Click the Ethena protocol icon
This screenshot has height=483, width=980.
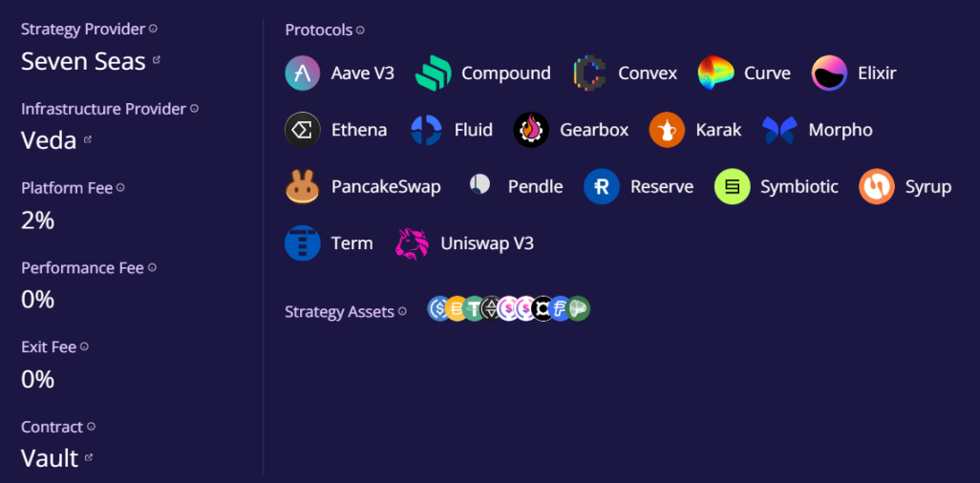point(302,130)
